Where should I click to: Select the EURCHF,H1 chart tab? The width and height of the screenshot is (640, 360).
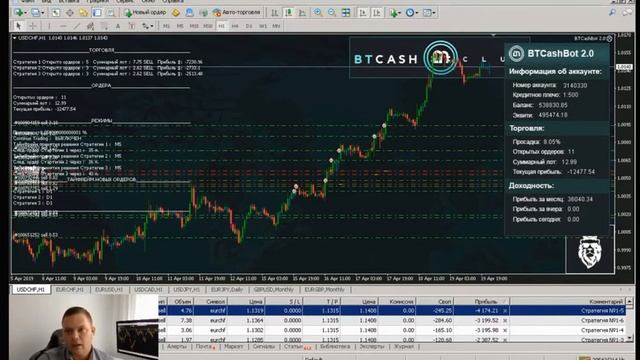click(x=70, y=289)
